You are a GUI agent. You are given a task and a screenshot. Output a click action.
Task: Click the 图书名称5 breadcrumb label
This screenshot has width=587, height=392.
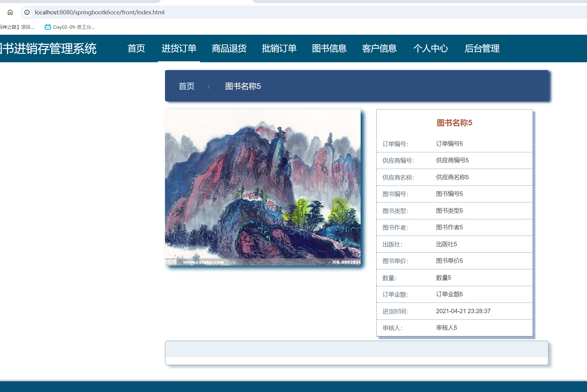click(x=243, y=86)
